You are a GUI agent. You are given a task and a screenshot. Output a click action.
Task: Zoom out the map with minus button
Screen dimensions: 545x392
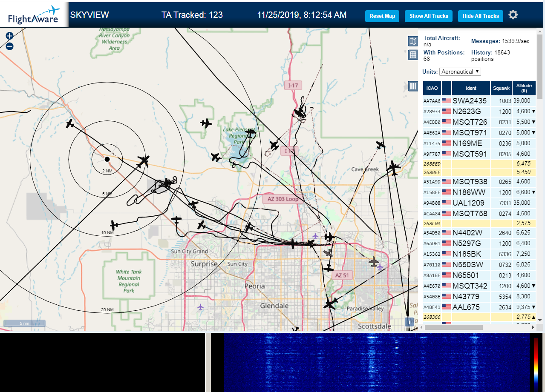click(x=9, y=46)
